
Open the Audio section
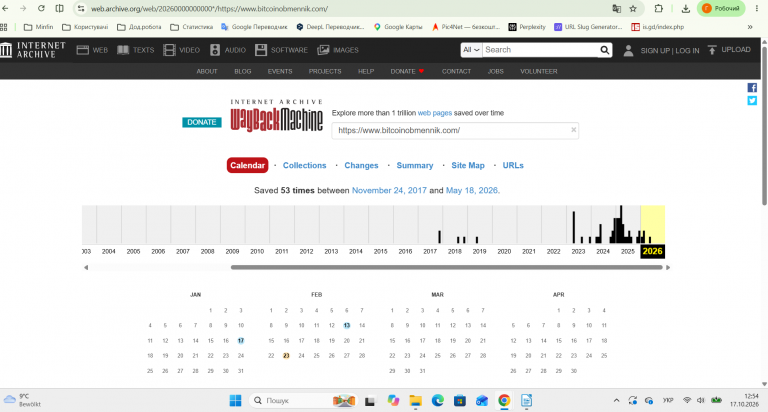point(229,50)
